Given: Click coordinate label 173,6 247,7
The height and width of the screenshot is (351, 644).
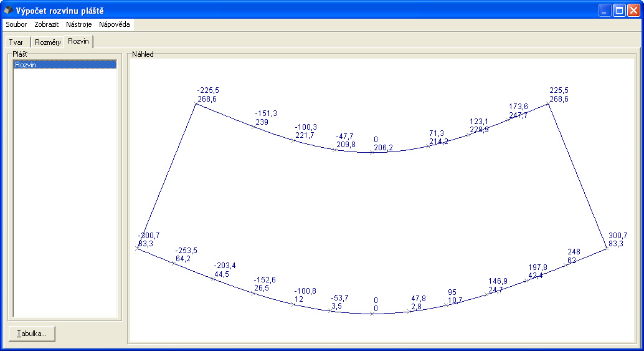Looking at the screenshot, I should point(518,111).
